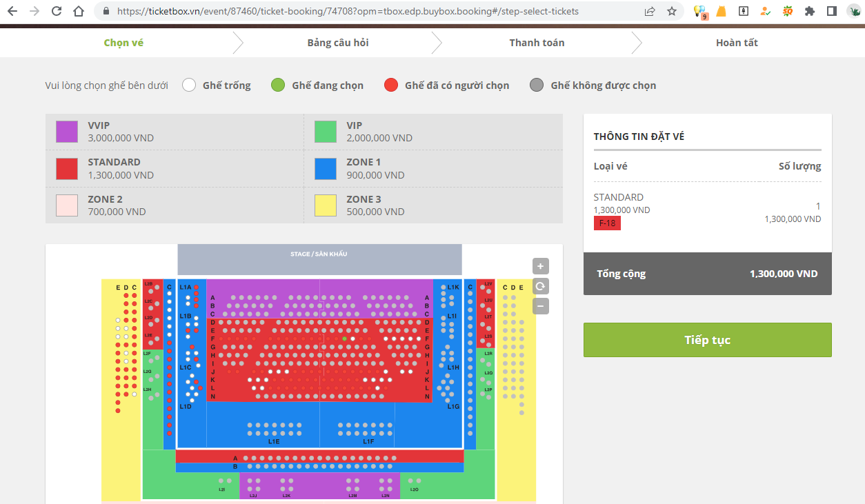Click the 'L1A' section label on map

tap(186, 287)
